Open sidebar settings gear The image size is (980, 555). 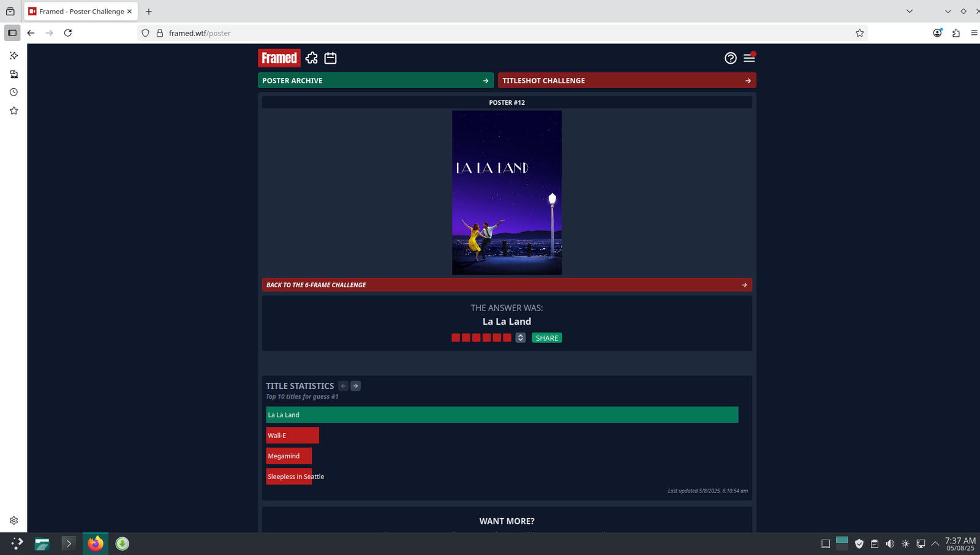(13, 521)
